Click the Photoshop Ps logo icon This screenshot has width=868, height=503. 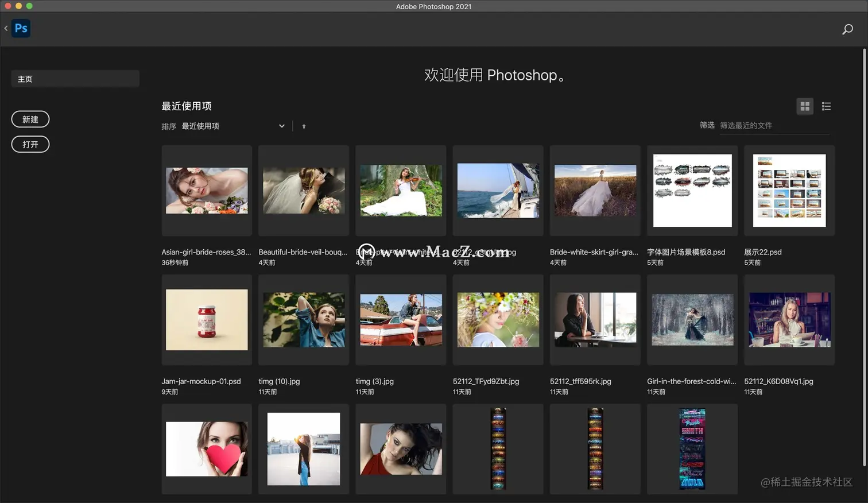pos(21,28)
